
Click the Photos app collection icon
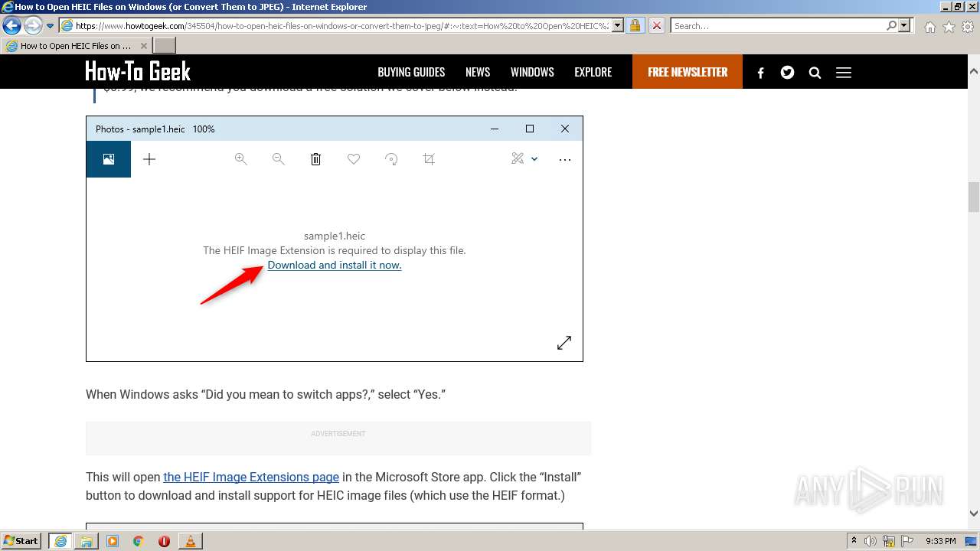pyautogui.click(x=109, y=159)
